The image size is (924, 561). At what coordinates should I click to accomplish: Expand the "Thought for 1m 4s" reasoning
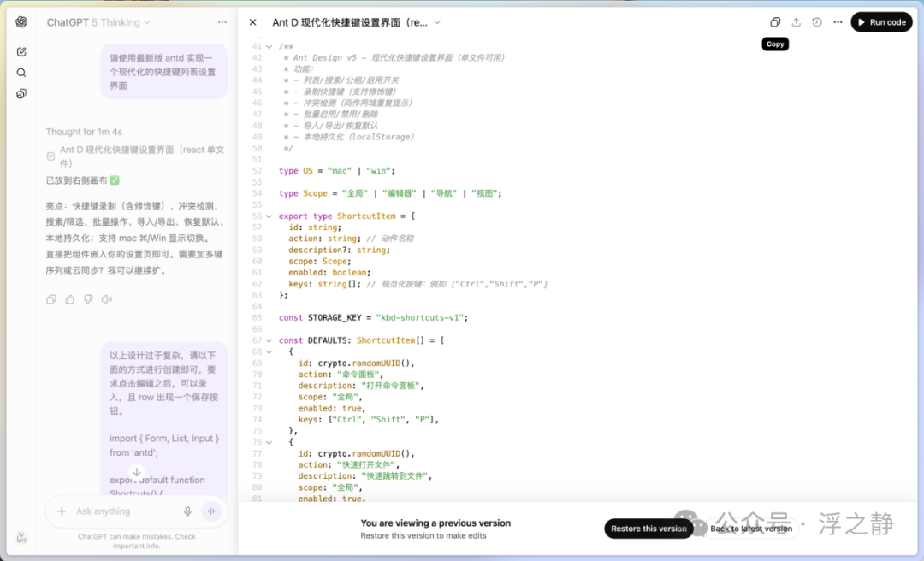[84, 132]
